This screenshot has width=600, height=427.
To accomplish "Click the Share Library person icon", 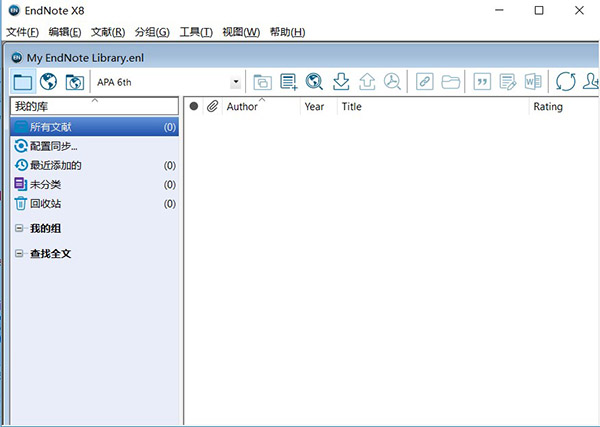I will click(x=591, y=82).
